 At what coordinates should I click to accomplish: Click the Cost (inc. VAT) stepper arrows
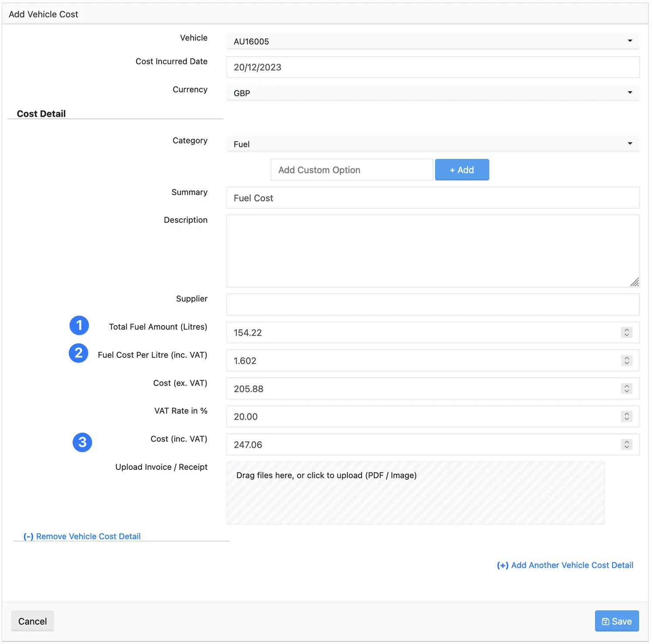coord(626,445)
